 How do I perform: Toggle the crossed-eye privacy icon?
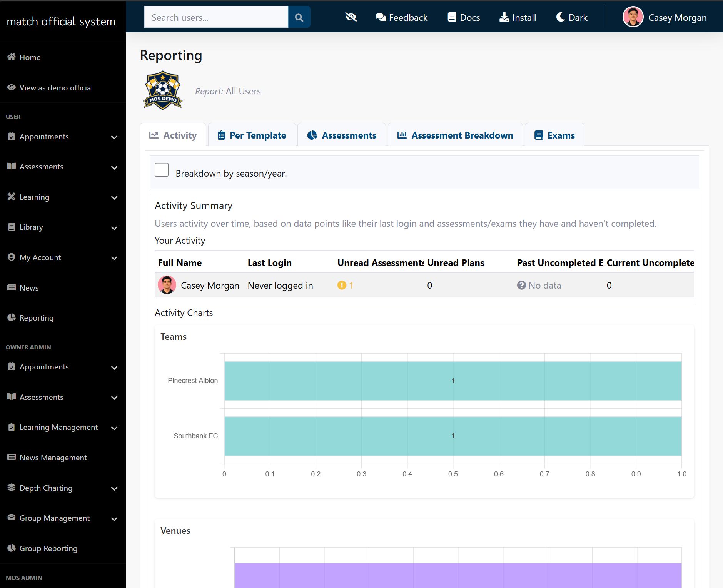[x=351, y=17]
